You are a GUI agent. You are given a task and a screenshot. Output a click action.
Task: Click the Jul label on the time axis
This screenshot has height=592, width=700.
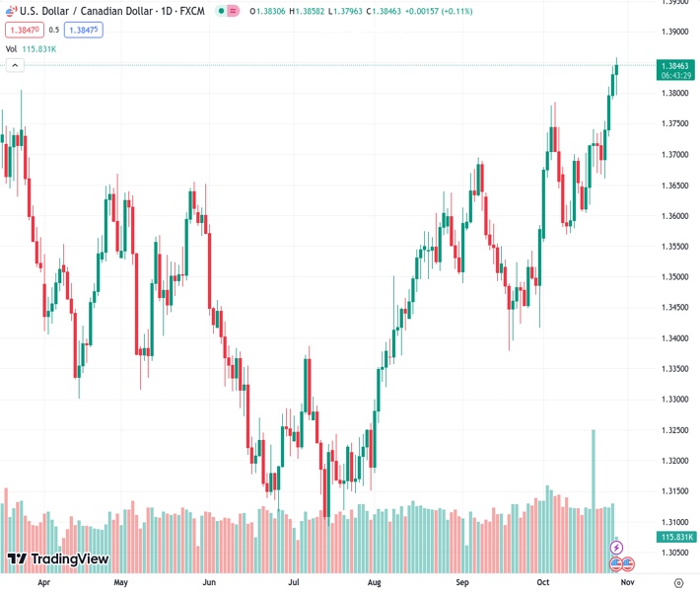293,582
